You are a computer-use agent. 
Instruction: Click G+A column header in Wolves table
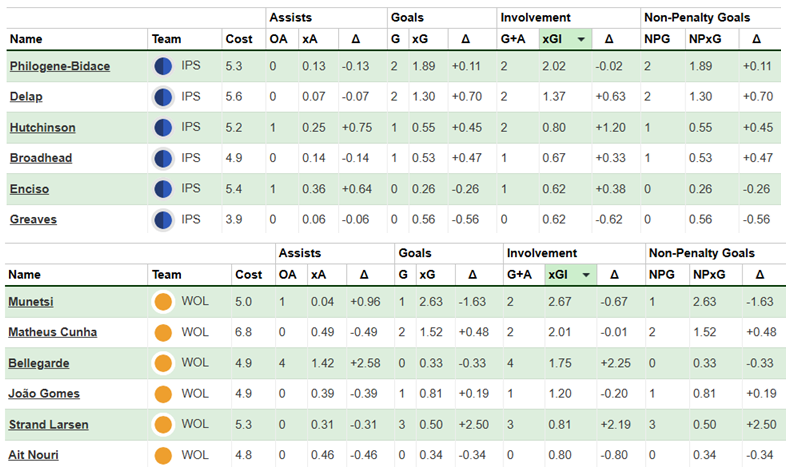click(x=518, y=274)
